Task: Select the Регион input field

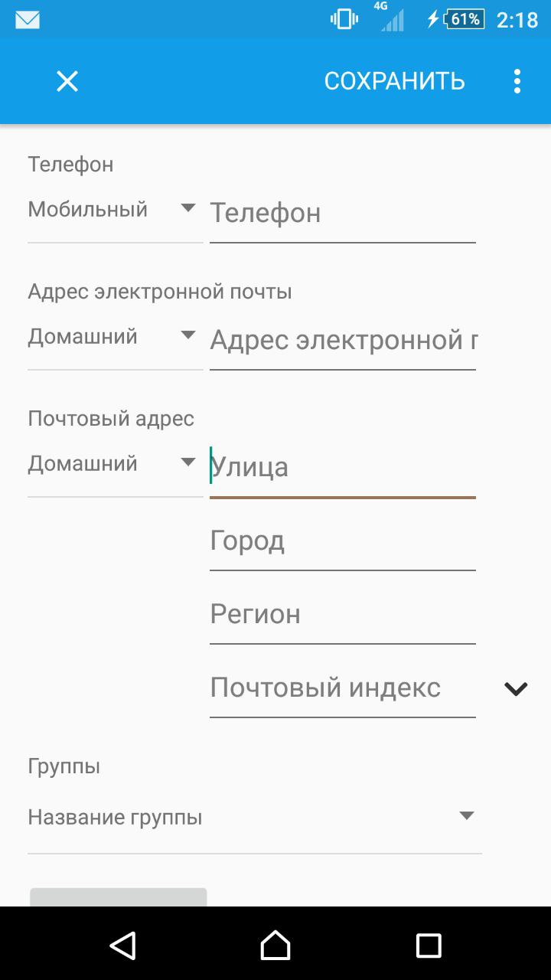Action: [343, 615]
